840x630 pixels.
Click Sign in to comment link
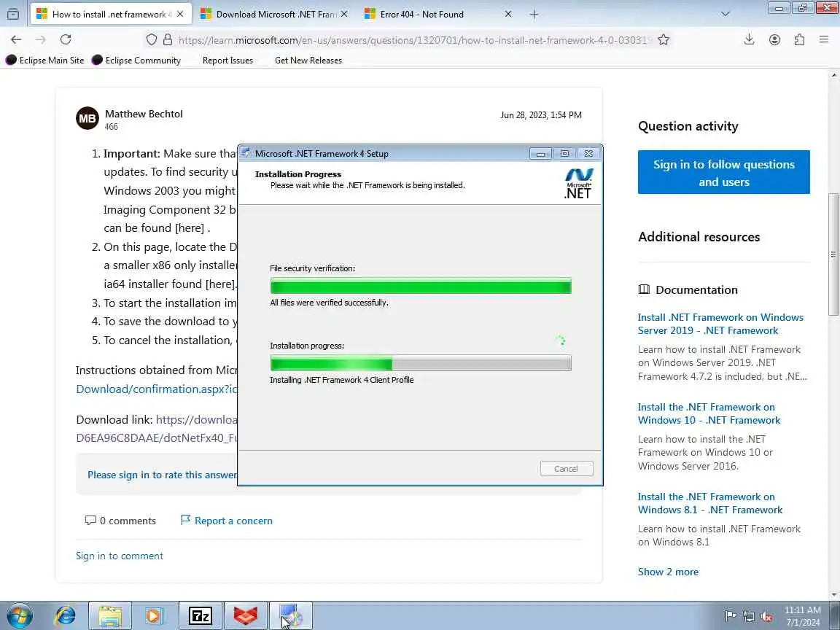(120, 556)
